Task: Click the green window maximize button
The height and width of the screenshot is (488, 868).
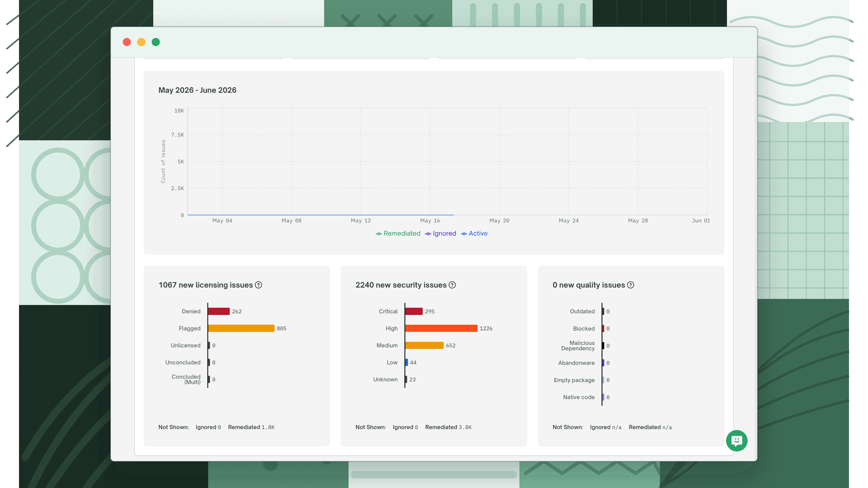Action: (156, 42)
